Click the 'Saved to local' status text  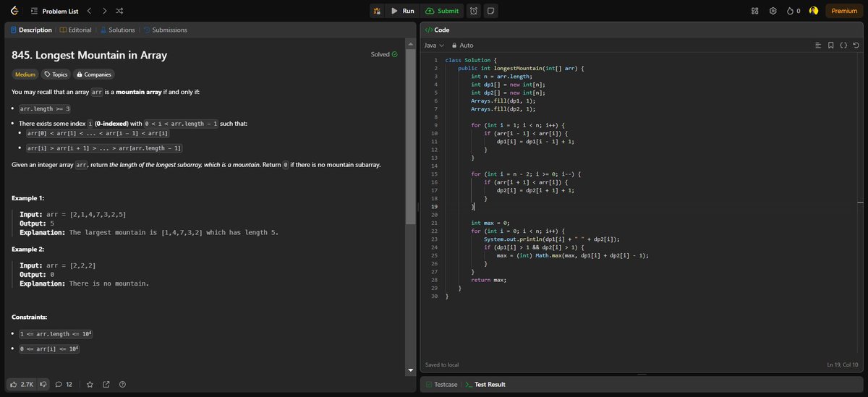442,364
